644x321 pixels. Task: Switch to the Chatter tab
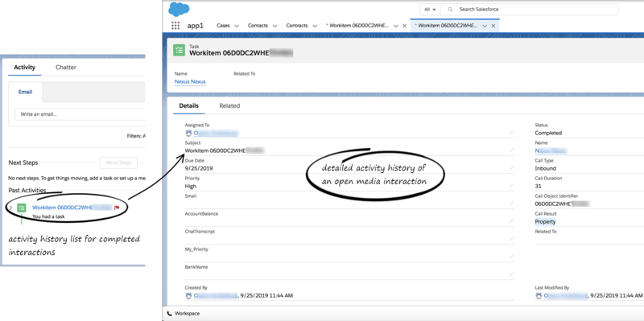(66, 68)
